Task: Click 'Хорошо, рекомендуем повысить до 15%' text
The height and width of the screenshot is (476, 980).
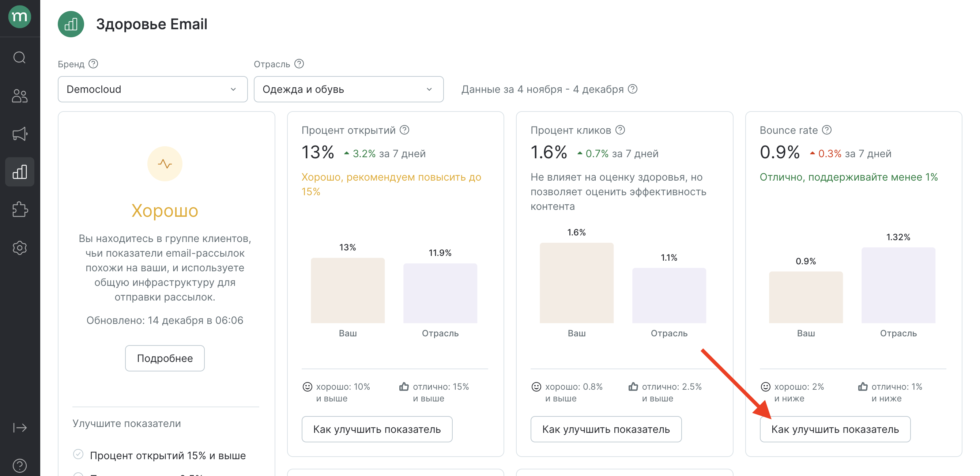Action: pyautogui.click(x=391, y=184)
